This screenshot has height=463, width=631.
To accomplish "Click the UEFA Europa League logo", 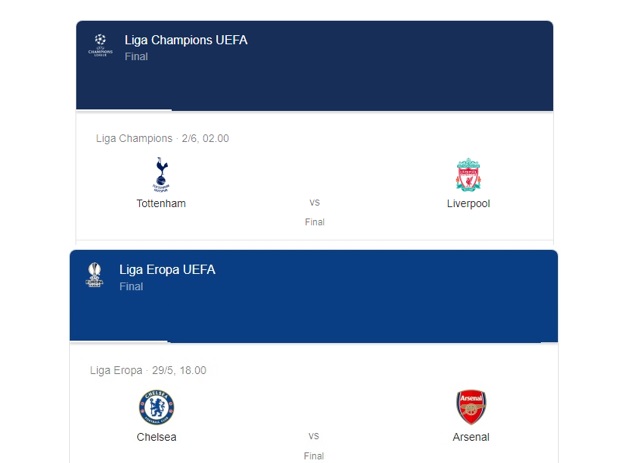I will 94,275.
